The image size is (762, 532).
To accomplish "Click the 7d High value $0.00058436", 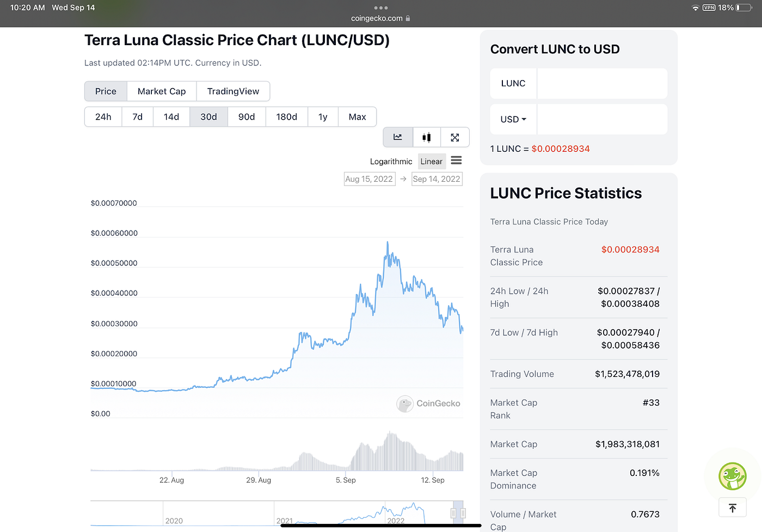I will pos(630,345).
